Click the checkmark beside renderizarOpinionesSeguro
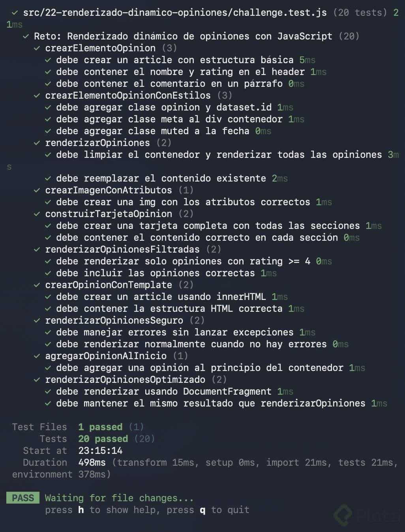The height and width of the screenshot is (532, 405). [x=37, y=320]
